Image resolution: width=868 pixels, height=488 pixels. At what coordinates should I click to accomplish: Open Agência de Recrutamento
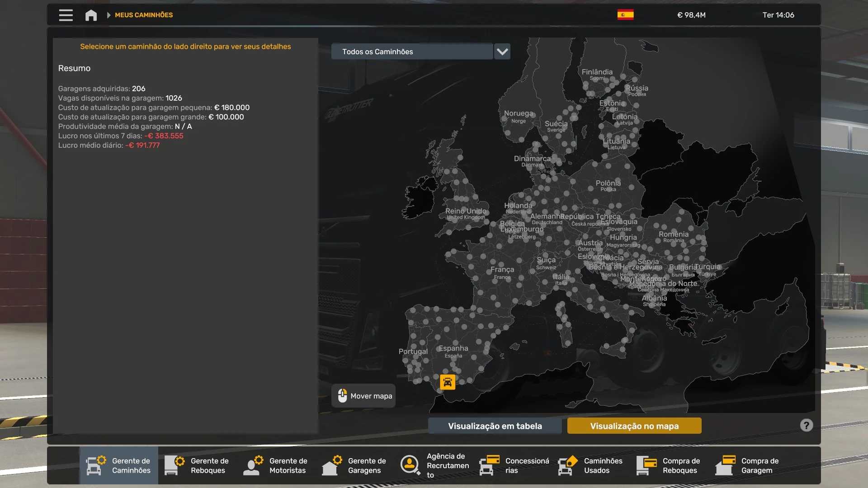[434, 465]
